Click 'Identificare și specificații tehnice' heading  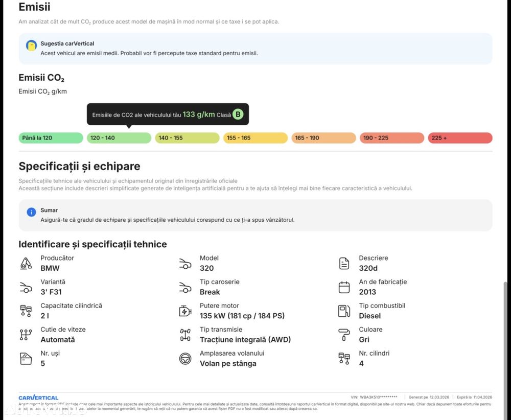click(x=92, y=244)
